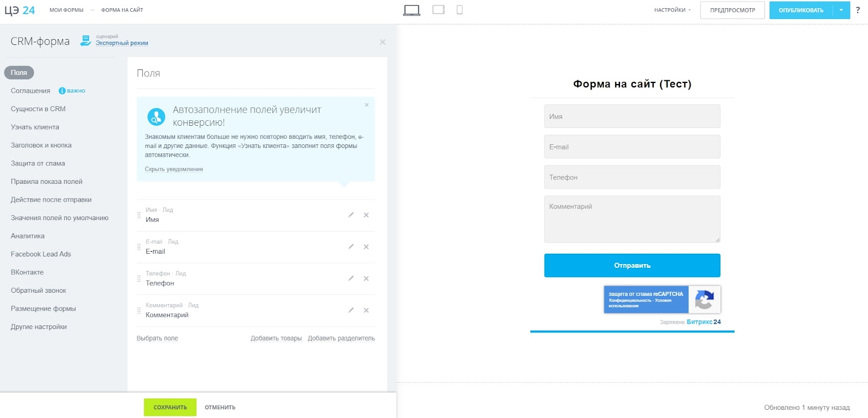868x418 pixels.
Task: Click the Добавить разделитель link
Action: (341, 338)
